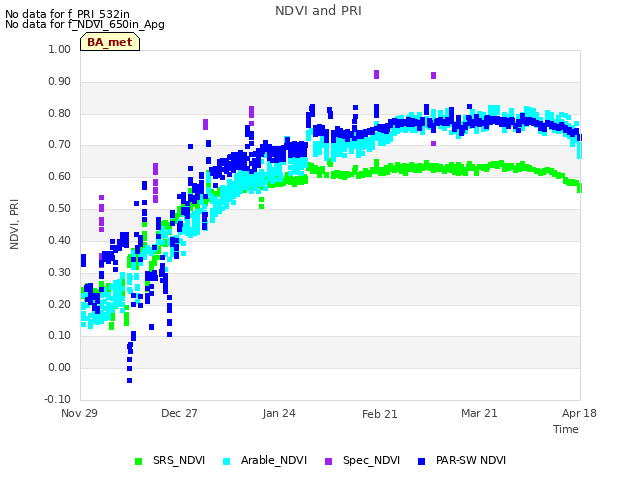
Task: Click the cyan Arable_NDVI legend marker
Action: pyautogui.click(x=227, y=461)
